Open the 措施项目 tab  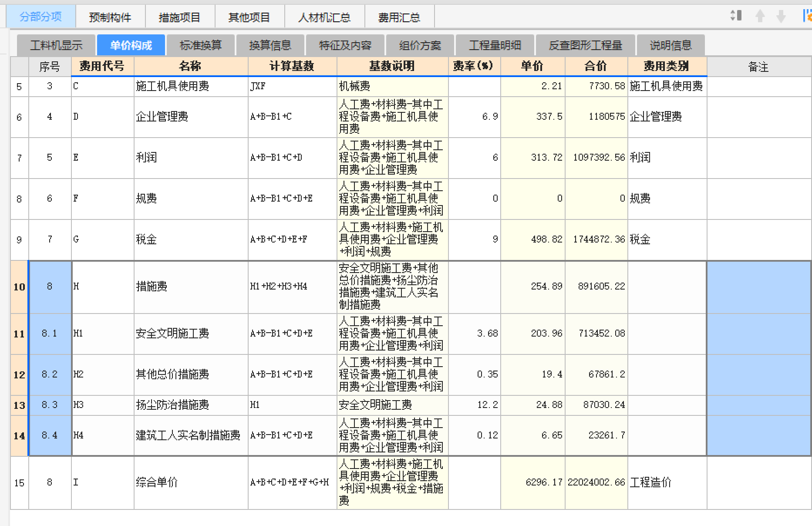(x=180, y=17)
